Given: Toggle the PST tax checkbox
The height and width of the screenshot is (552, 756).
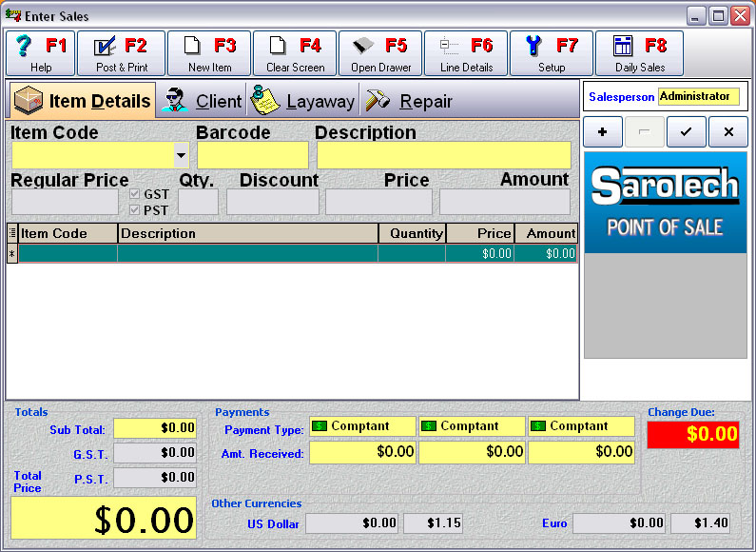Looking at the screenshot, I should 135,210.
